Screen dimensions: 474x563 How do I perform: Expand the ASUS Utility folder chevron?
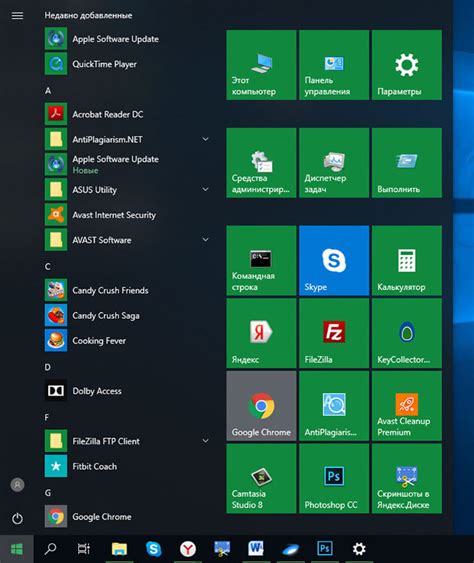(x=205, y=189)
